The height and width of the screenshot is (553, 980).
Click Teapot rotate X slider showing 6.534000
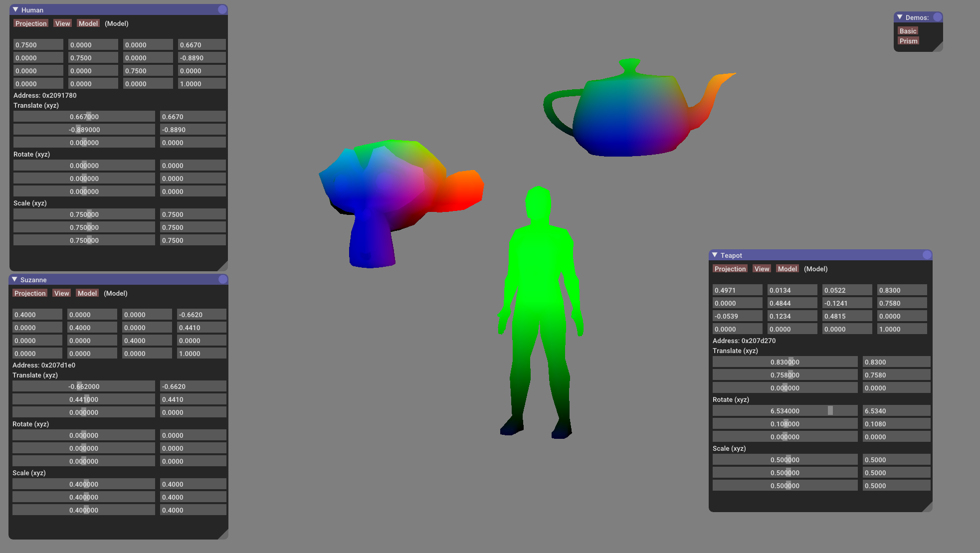(x=784, y=411)
